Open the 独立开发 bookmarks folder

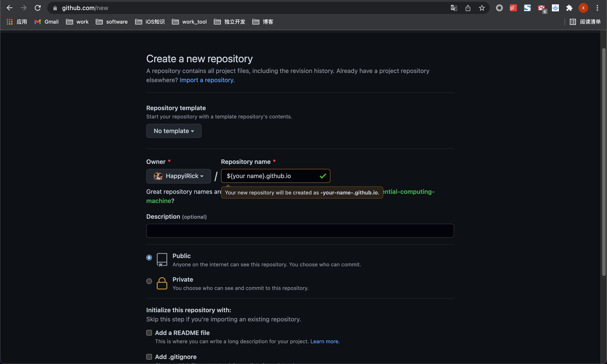click(230, 22)
